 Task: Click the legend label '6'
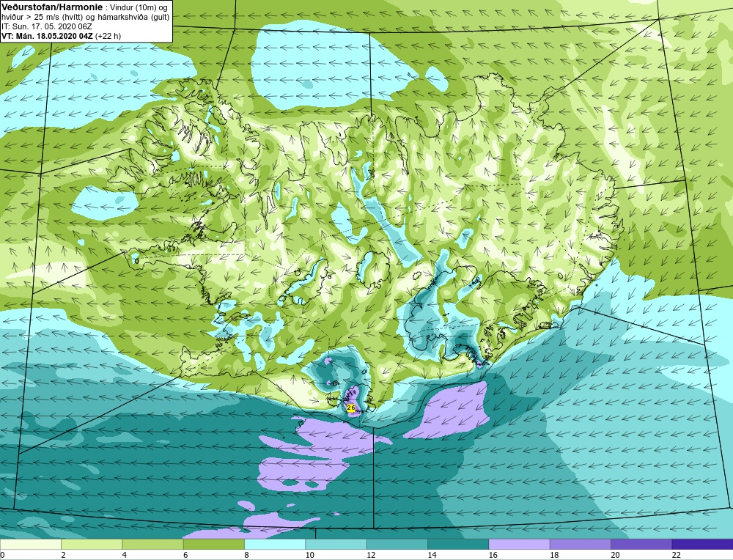tap(185, 555)
